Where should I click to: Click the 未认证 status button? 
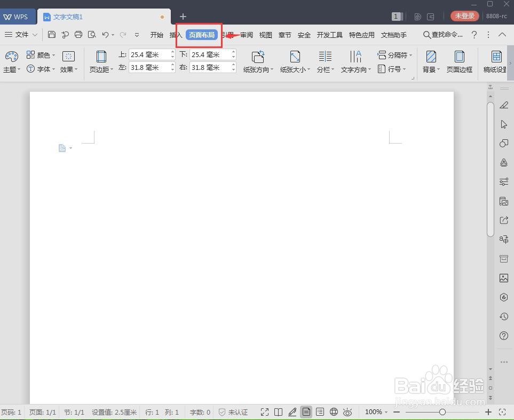[233, 412]
